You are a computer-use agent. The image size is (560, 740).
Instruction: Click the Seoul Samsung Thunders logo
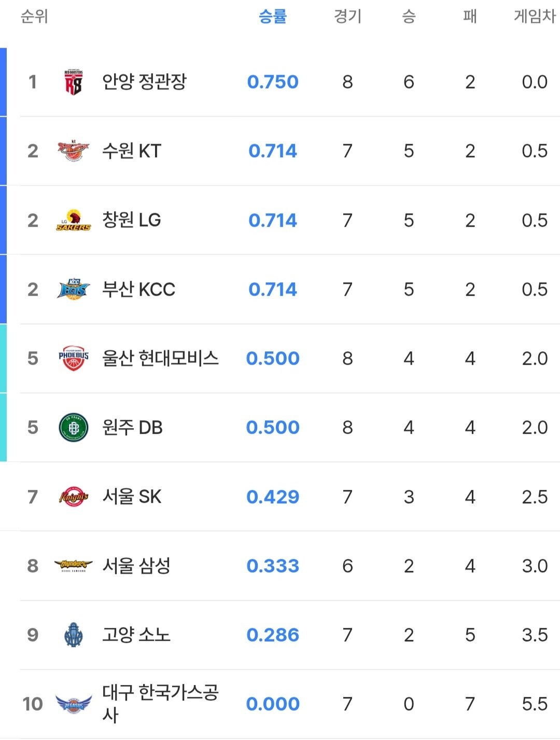(x=73, y=566)
